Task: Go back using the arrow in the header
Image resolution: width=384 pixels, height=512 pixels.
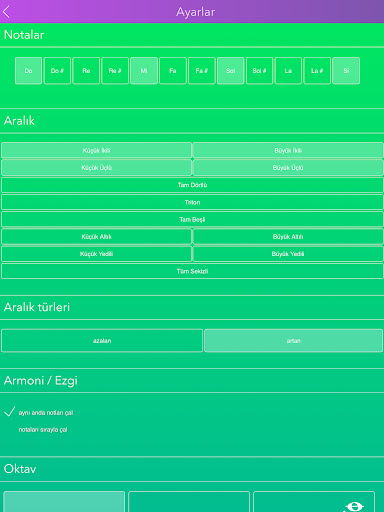Action: pyautogui.click(x=6, y=12)
